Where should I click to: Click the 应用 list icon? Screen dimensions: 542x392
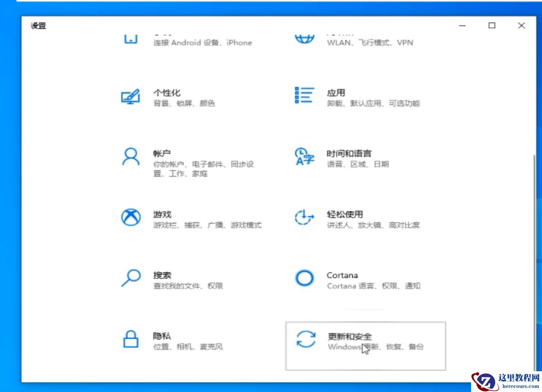click(304, 96)
